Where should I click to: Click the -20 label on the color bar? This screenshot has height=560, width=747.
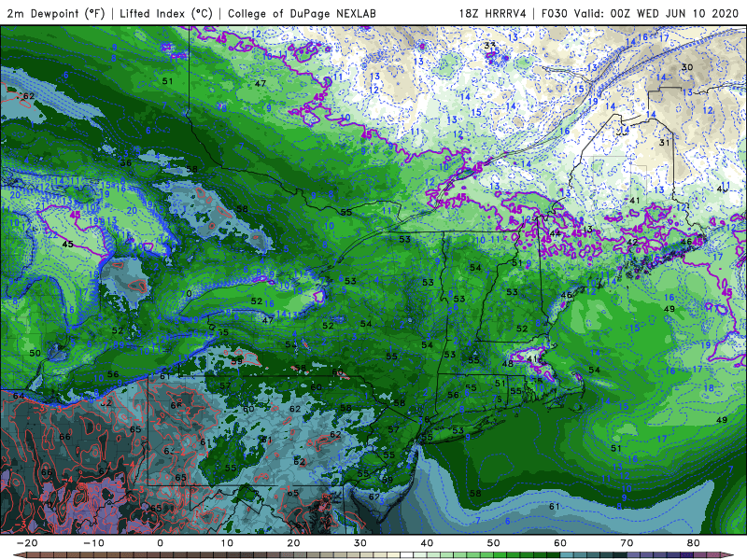pos(27,543)
